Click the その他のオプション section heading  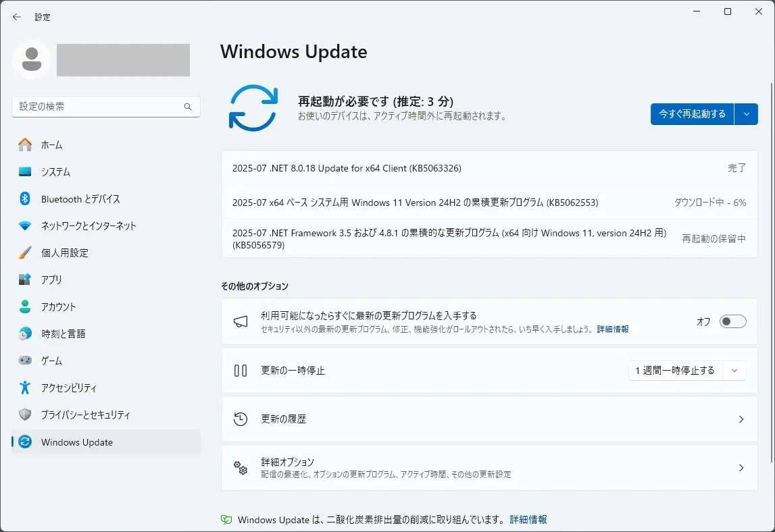[x=255, y=286]
